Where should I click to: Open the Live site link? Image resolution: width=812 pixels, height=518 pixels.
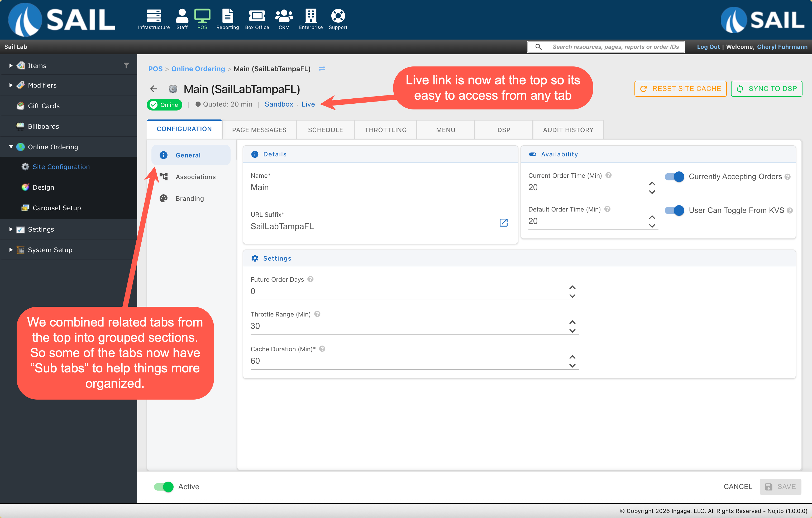(308, 104)
